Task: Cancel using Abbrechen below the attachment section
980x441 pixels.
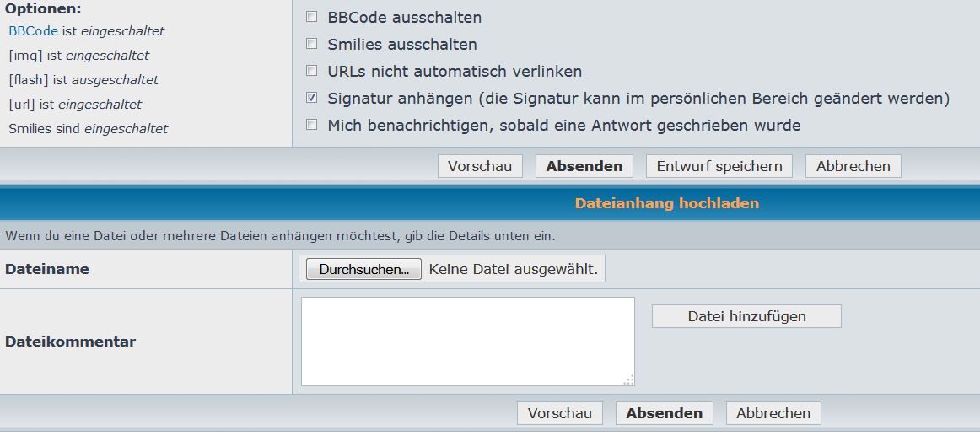Action: pyautogui.click(x=773, y=413)
